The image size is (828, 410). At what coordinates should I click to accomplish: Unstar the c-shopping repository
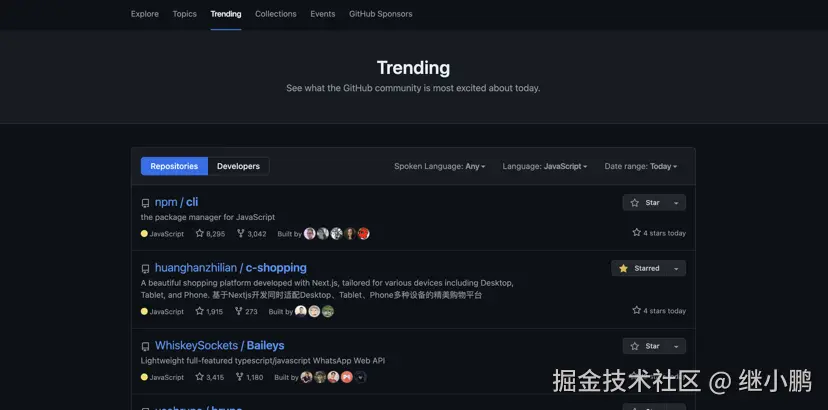[639, 268]
